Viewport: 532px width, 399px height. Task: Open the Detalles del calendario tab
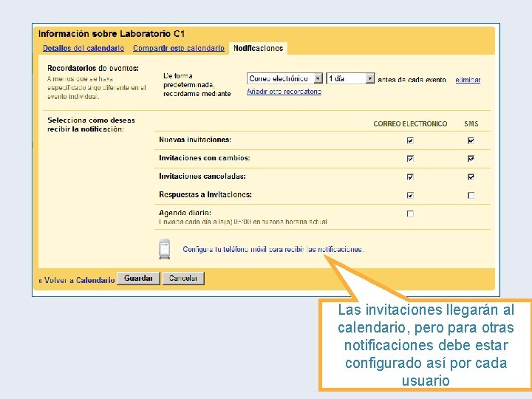(x=83, y=48)
